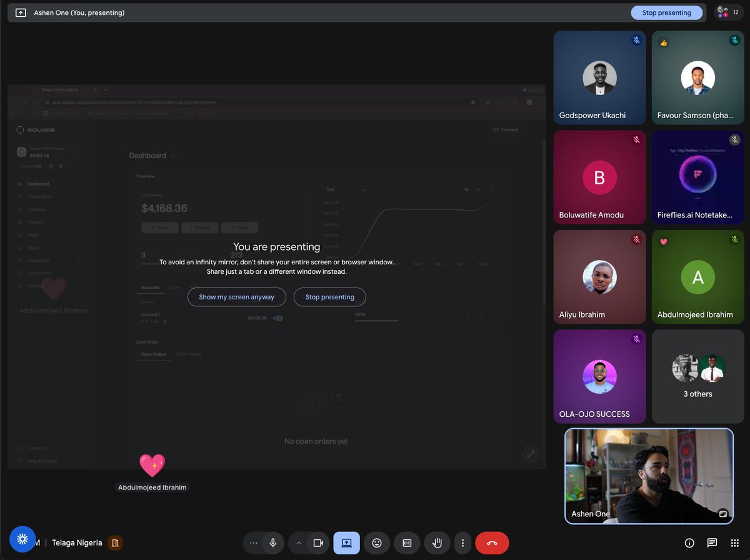Select OLA-OJO SUCCESS's tile

[x=599, y=376]
